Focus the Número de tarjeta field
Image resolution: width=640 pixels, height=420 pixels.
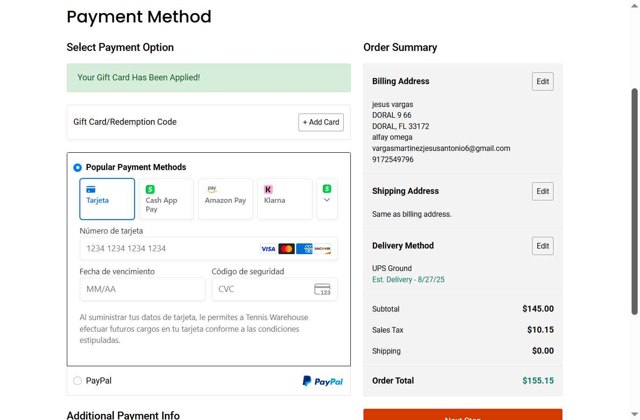click(209, 249)
